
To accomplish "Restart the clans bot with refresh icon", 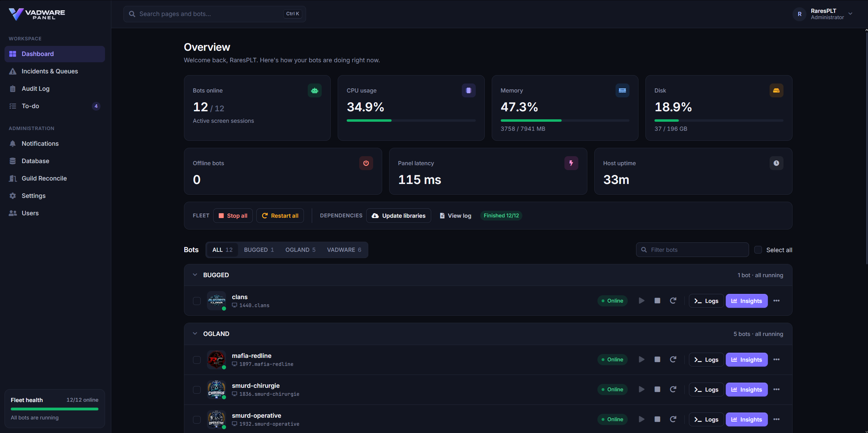I will pyautogui.click(x=673, y=301).
